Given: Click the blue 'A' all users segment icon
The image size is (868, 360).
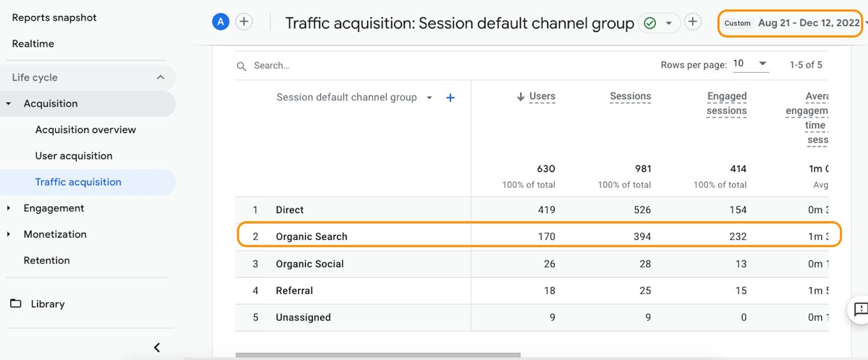Looking at the screenshot, I should [220, 22].
